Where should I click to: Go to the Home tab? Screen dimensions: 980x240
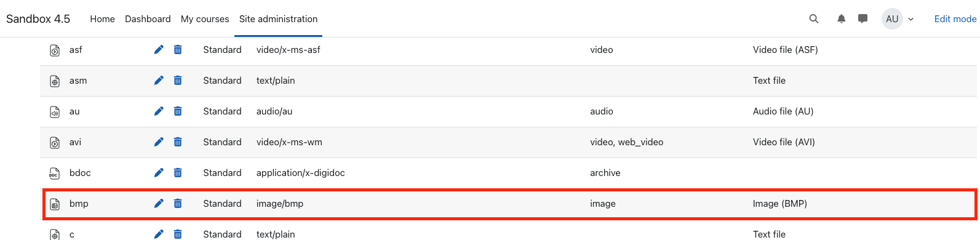point(102,19)
